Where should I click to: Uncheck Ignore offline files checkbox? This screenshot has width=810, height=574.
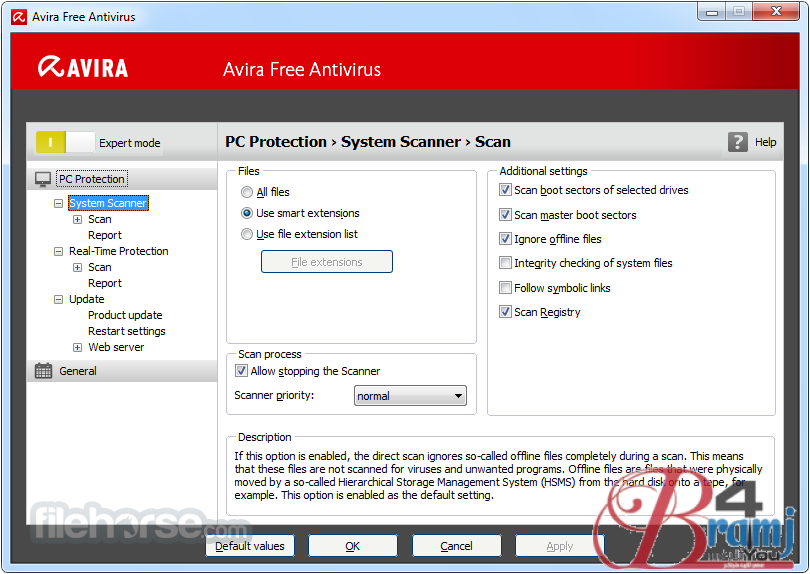click(505, 239)
